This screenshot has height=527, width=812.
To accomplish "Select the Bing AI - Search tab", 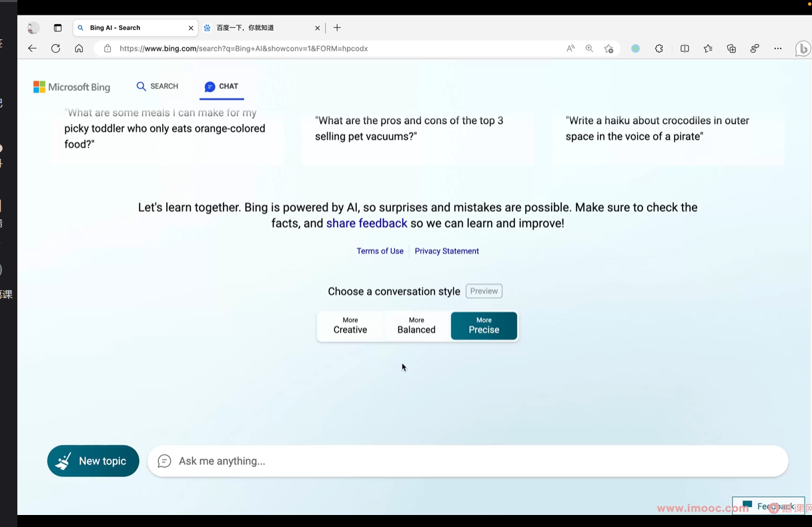I will 135,28.
